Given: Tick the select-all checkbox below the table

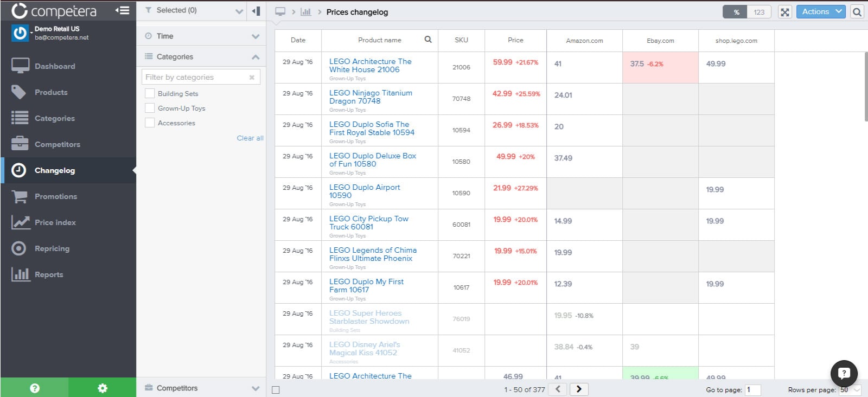Looking at the screenshot, I should [x=276, y=389].
